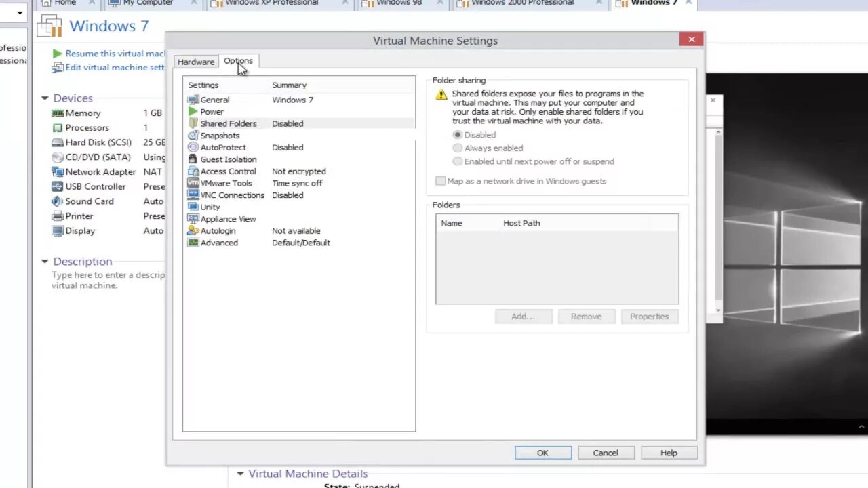Click the Appliance View icon

(193, 219)
